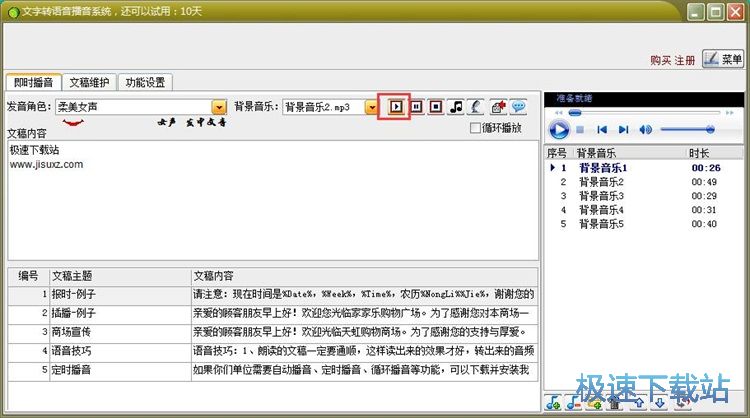Click the player fast-forward double-arrow
Viewport: 750px width, 418px height.
coord(729,113)
